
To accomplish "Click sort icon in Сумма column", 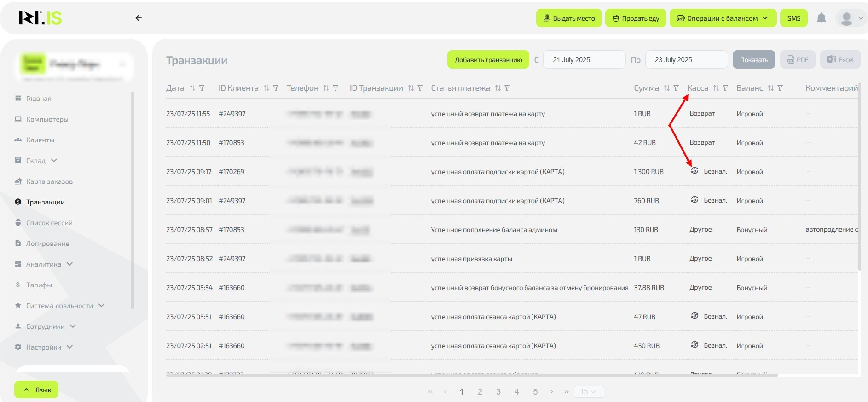I will tap(666, 88).
